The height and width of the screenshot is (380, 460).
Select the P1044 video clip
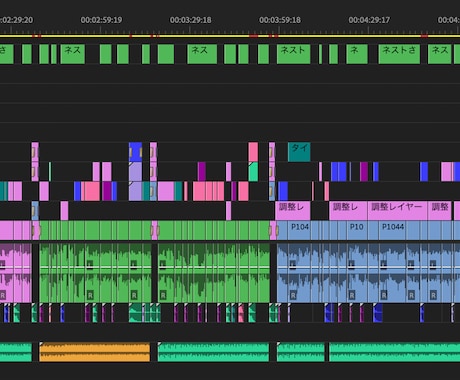(x=392, y=230)
